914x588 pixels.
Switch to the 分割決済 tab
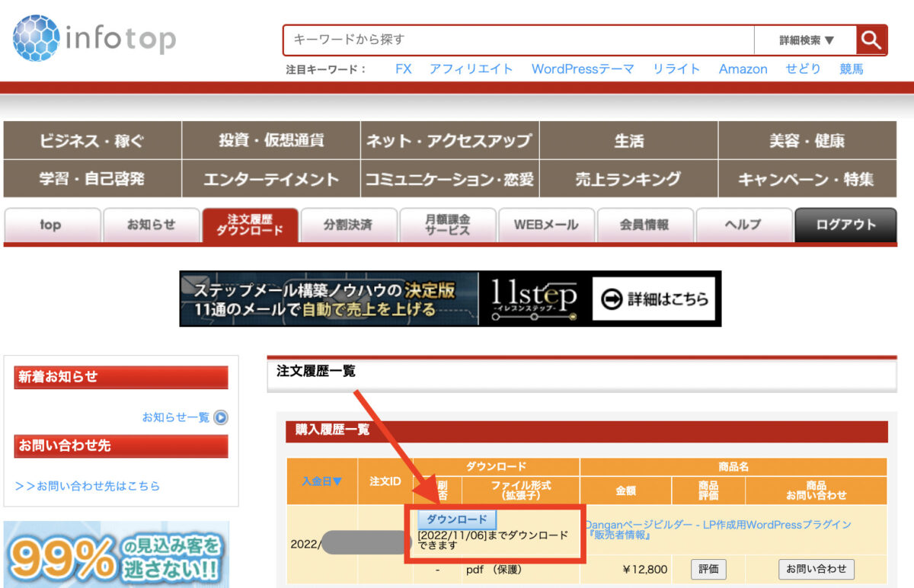[349, 225]
